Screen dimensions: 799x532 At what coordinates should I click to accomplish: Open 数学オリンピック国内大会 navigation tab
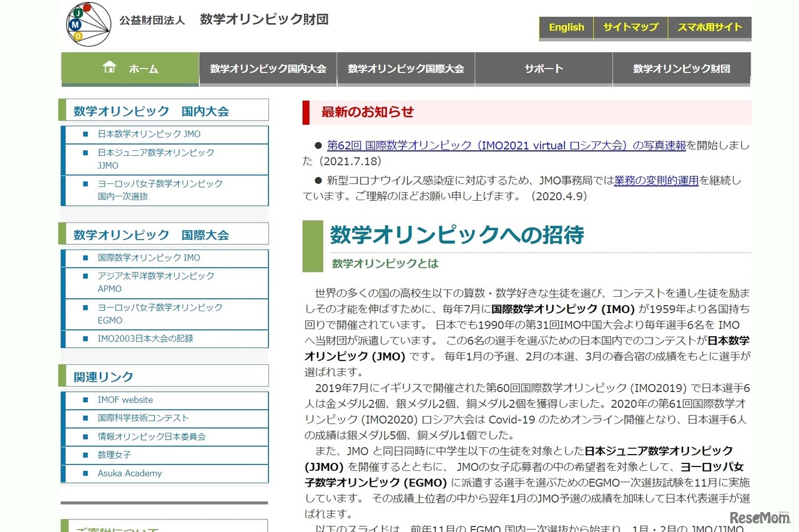[268, 69]
